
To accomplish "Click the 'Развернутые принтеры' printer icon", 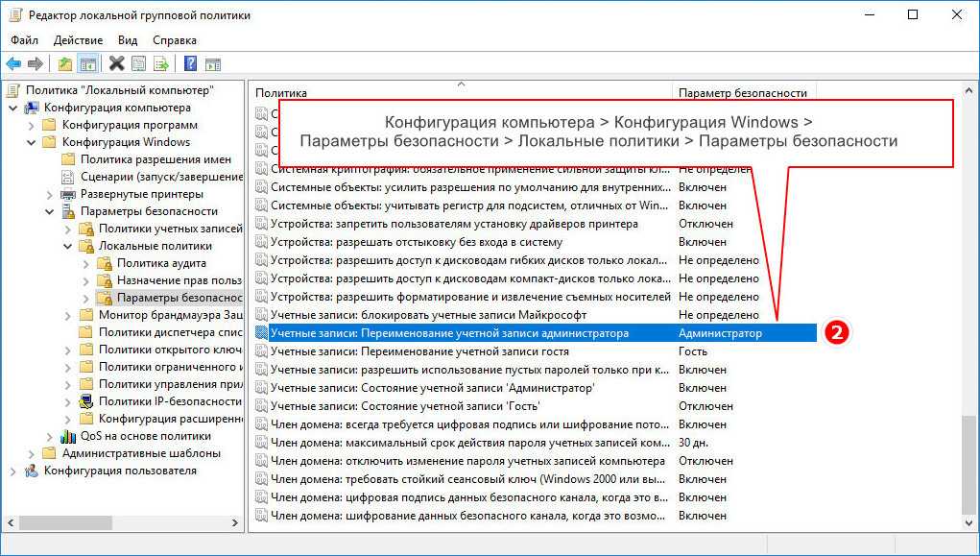I will click(69, 195).
